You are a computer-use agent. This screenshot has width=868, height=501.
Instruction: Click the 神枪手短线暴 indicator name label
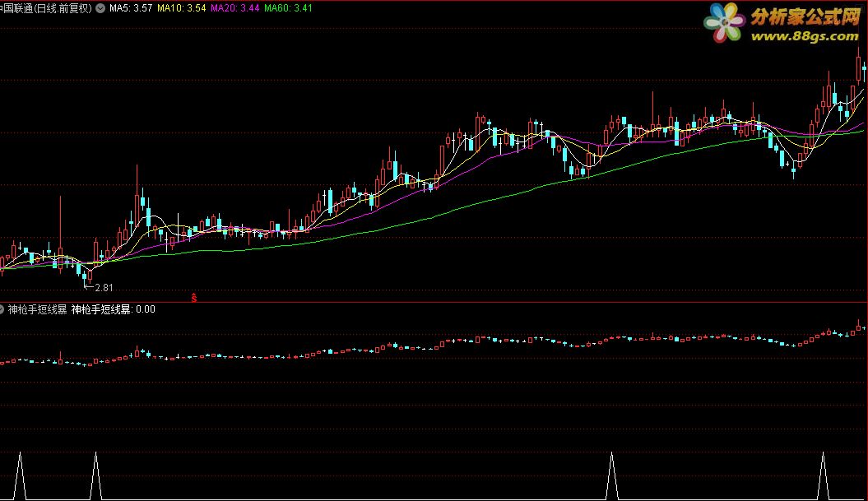[x=37, y=309]
